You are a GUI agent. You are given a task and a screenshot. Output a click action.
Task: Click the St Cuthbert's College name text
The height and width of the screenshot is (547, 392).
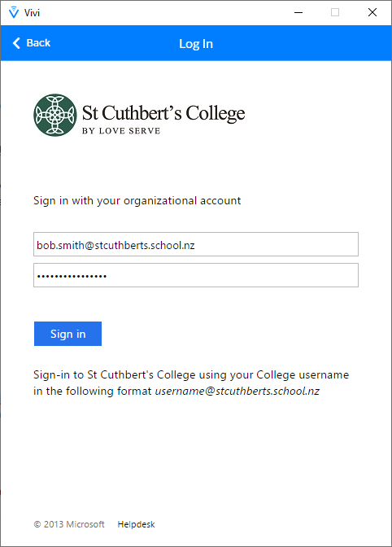tap(163, 113)
